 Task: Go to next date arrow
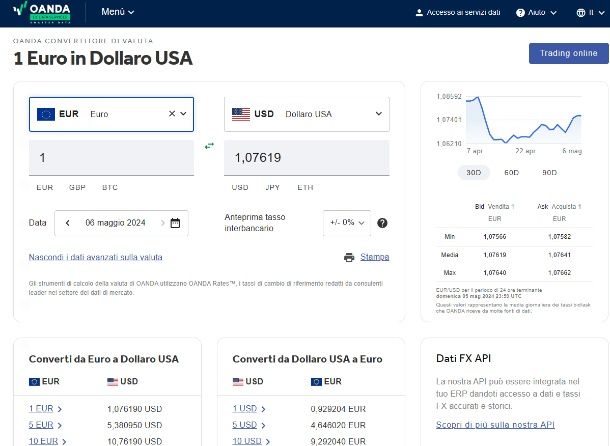(163, 223)
